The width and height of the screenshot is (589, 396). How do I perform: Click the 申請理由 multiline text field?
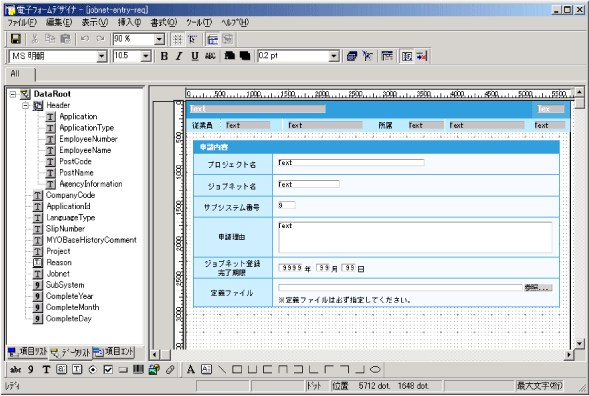coord(415,237)
